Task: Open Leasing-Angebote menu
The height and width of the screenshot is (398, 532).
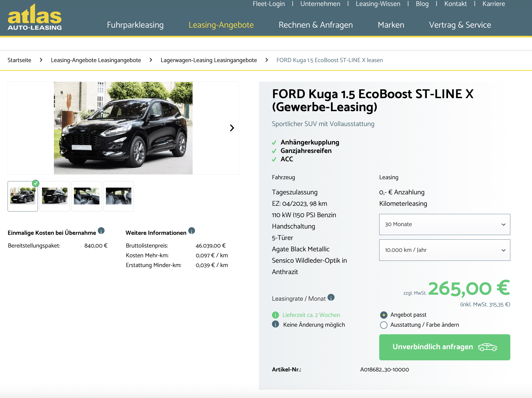Action: (221, 25)
